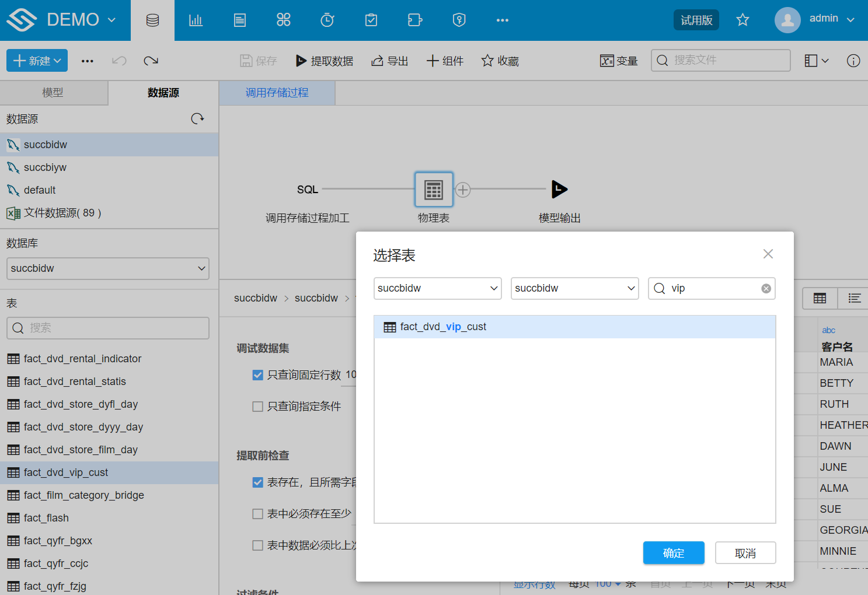Open the 数据库 succbidw dropdown
Screen dimensions: 868x595
coord(107,268)
